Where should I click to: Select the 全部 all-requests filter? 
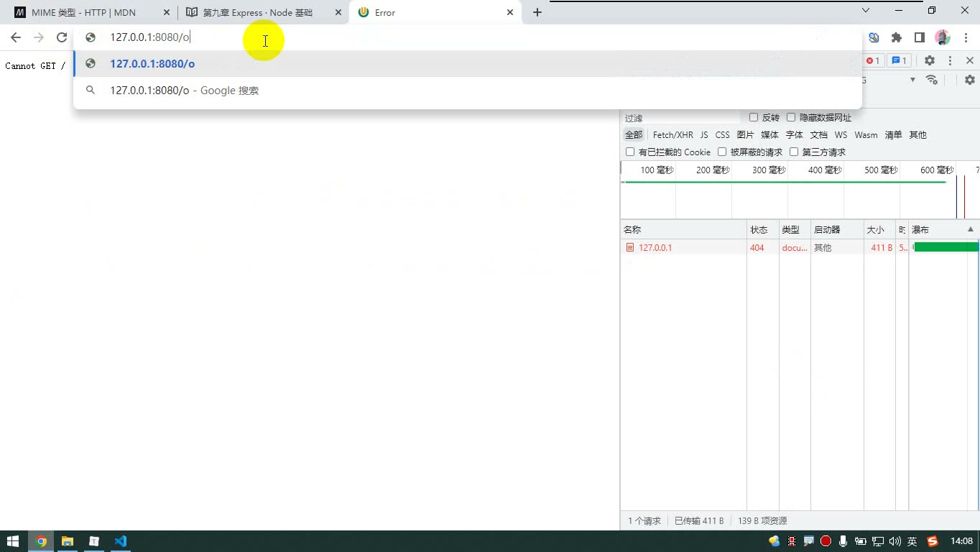pos(634,134)
